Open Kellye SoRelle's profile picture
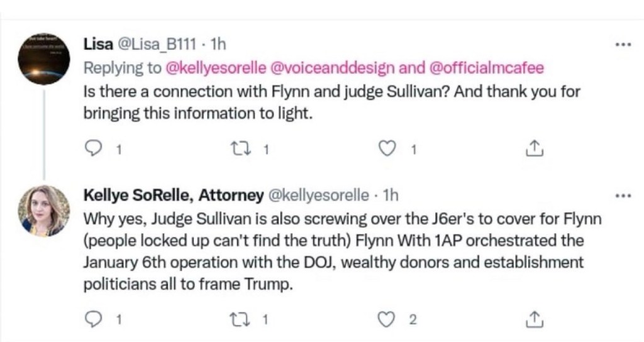This screenshot has width=644, height=342. pos(43,211)
